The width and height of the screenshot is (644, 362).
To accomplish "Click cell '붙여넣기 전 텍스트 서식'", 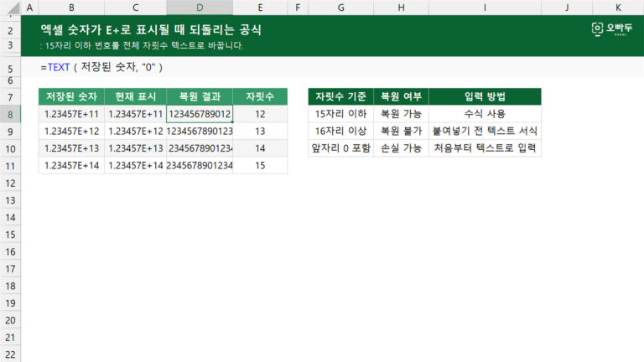I will (485, 131).
